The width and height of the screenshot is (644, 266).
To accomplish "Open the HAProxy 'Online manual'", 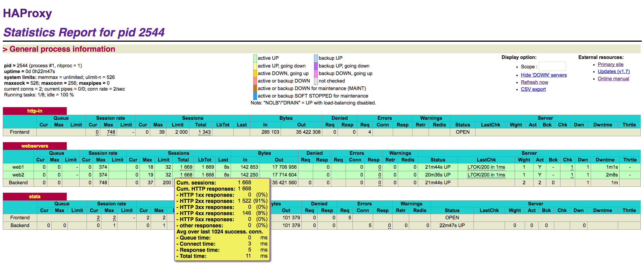I will [x=613, y=79].
